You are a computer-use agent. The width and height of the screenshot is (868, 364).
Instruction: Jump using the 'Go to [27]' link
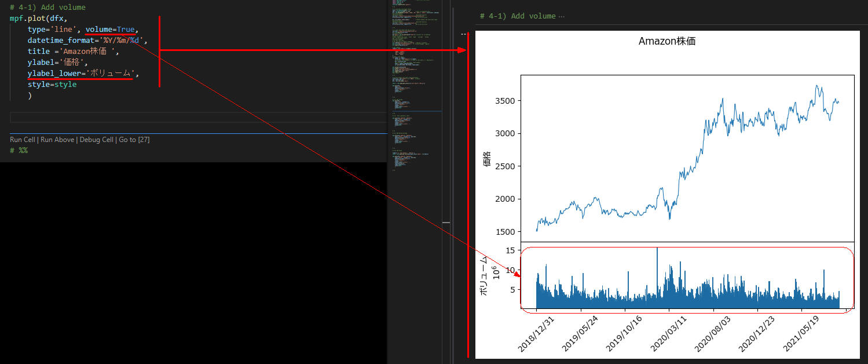(134, 140)
